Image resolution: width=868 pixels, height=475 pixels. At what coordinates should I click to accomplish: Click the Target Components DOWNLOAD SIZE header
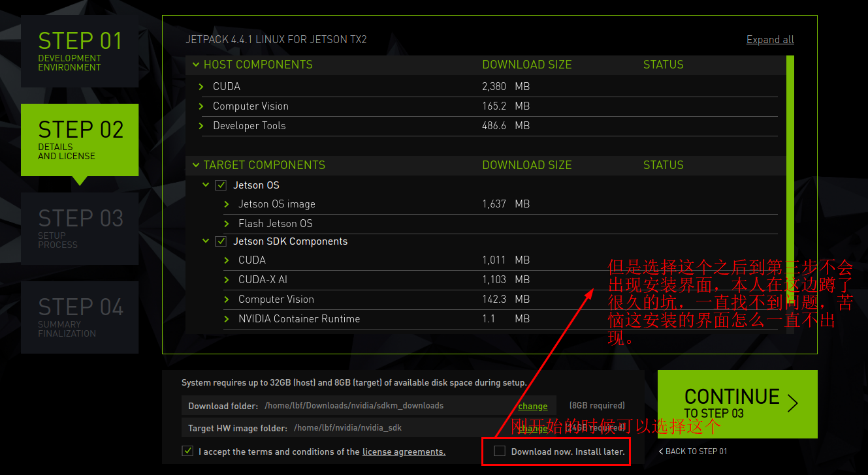coord(526,165)
